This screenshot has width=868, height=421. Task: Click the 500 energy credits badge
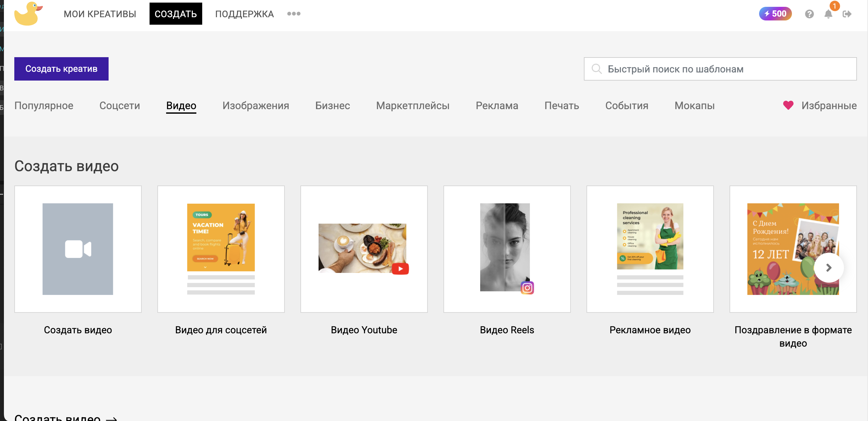pos(775,14)
